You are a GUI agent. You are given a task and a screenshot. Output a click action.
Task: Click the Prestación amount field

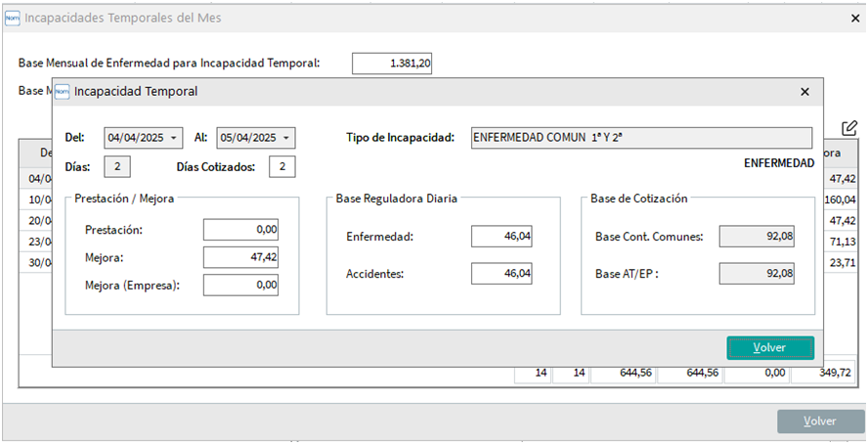coord(240,230)
